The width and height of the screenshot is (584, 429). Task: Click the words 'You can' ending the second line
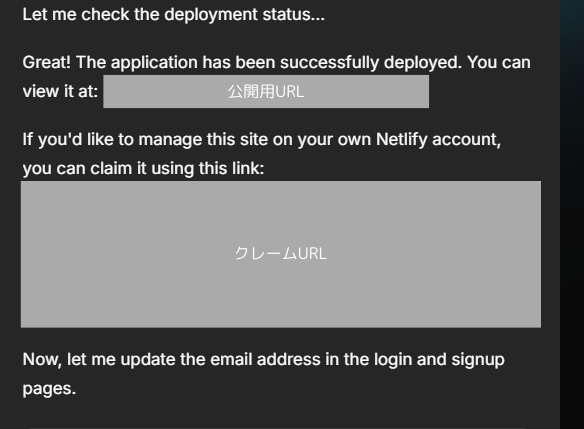499,62
